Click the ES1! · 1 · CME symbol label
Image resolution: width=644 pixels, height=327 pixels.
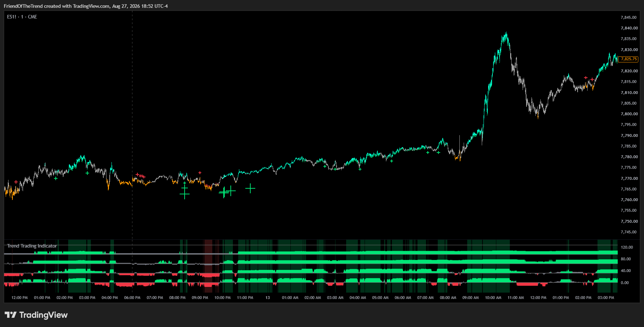click(x=22, y=17)
